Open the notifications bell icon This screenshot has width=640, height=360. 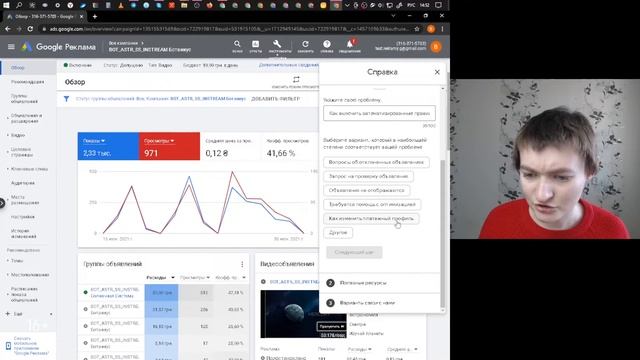coord(350,44)
